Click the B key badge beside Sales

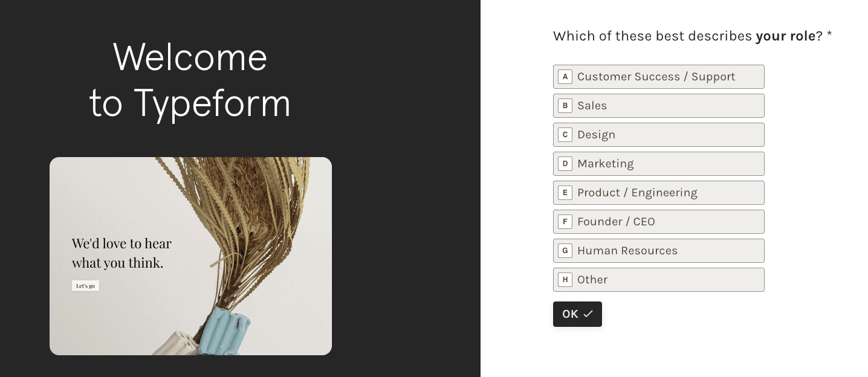(x=565, y=106)
